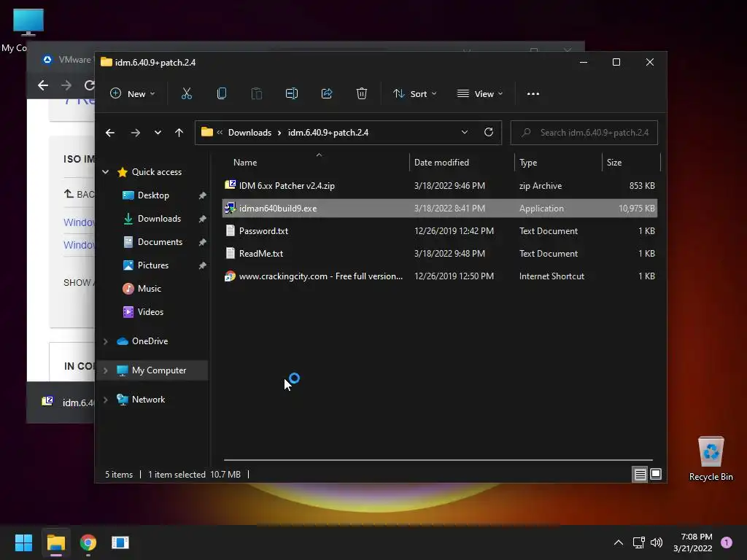
Task: Select Desktop in Quick access
Action: click(x=153, y=195)
